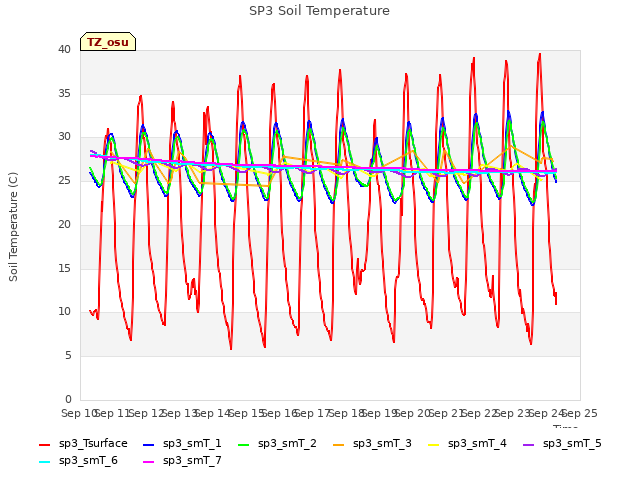Click the magenta sp3_smT_7 legend swatch
The image size is (640, 480).
pos(149,462)
